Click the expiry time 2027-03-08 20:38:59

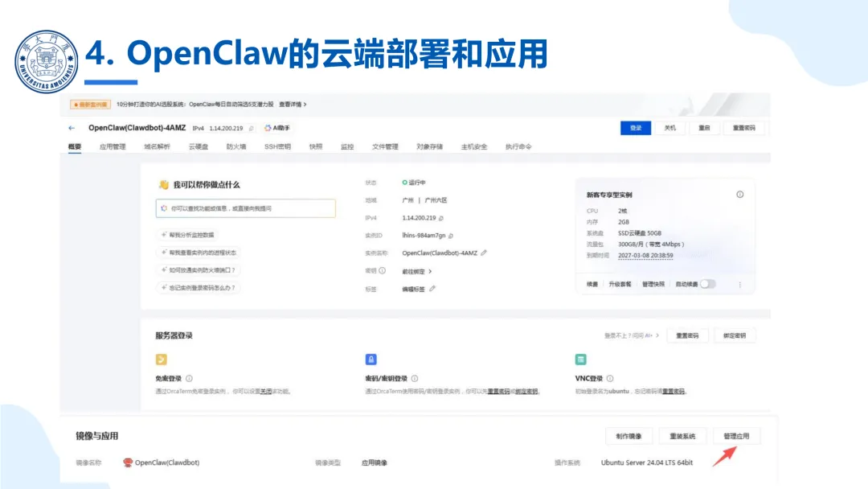pyautogui.click(x=645, y=255)
